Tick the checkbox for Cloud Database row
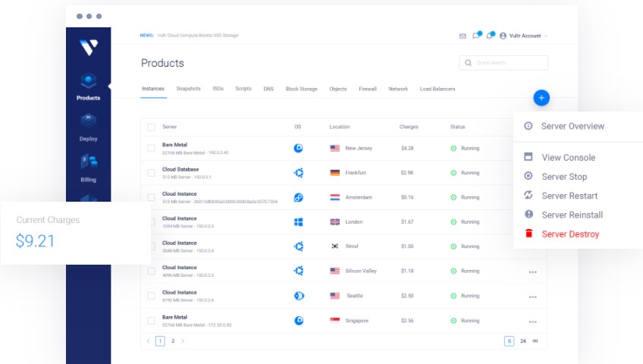 (151, 173)
